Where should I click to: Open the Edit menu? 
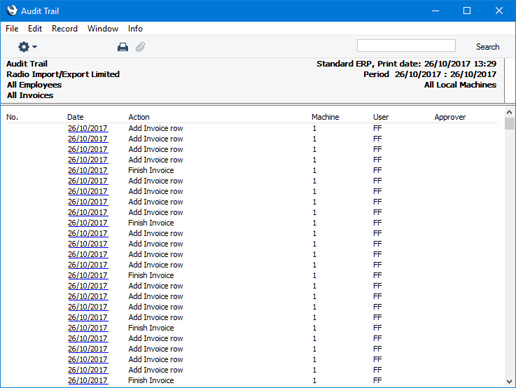35,29
